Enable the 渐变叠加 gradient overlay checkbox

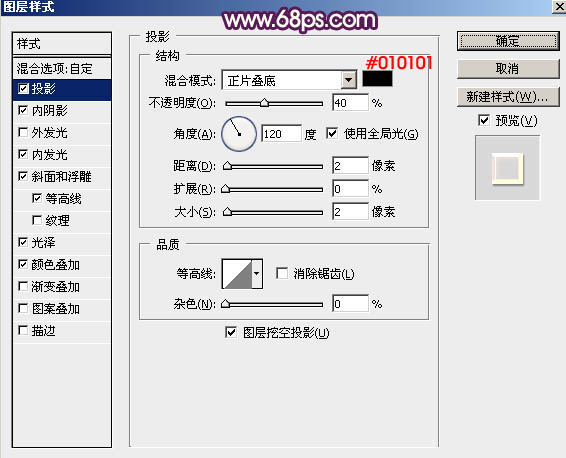click(23, 287)
